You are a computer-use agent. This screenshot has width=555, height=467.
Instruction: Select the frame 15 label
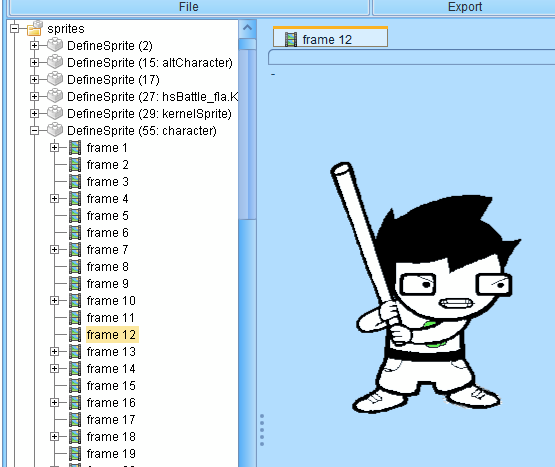coord(111,386)
